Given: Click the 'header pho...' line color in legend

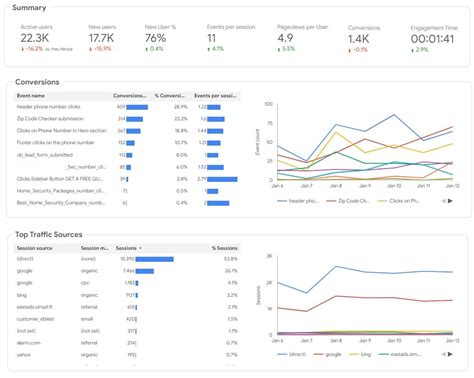Looking at the screenshot, I should tap(282, 201).
